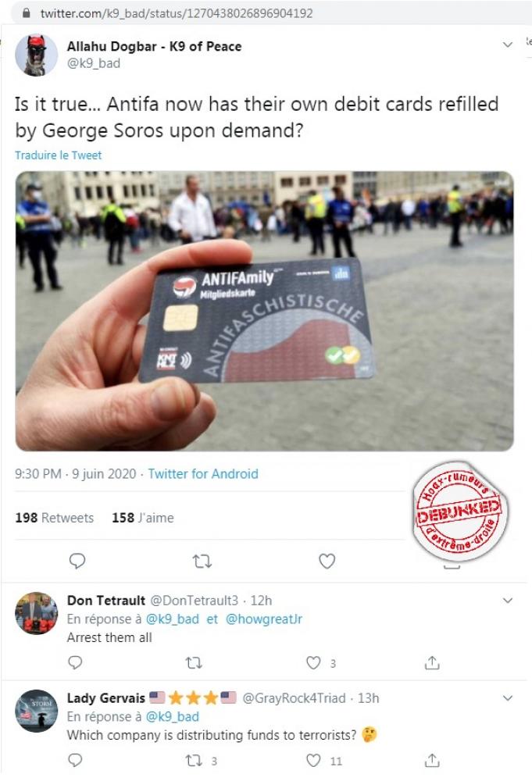The height and width of the screenshot is (781, 532).
Task: Open the main tweet's chevron menu
Action: pyautogui.click(x=508, y=45)
